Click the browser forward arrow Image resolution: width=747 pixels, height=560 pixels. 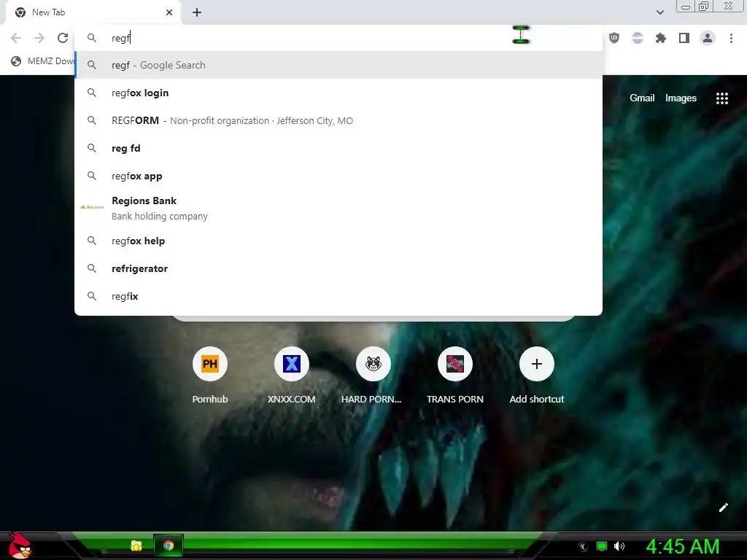(39, 38)
